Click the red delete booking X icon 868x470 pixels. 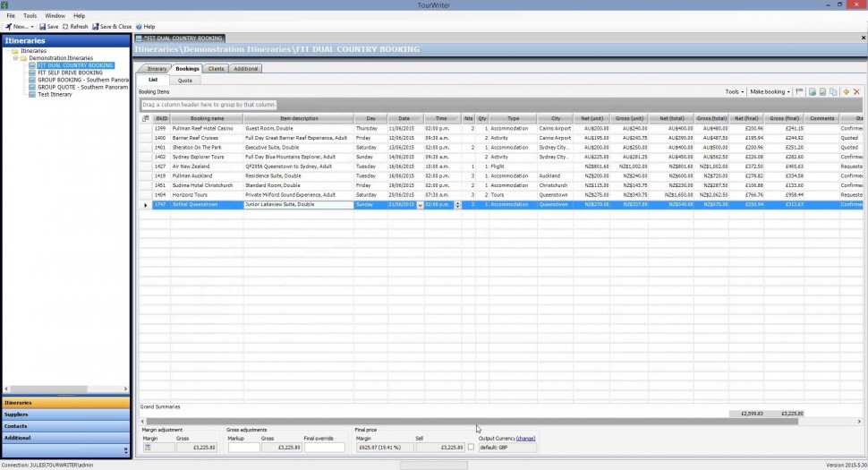[856, 92]
